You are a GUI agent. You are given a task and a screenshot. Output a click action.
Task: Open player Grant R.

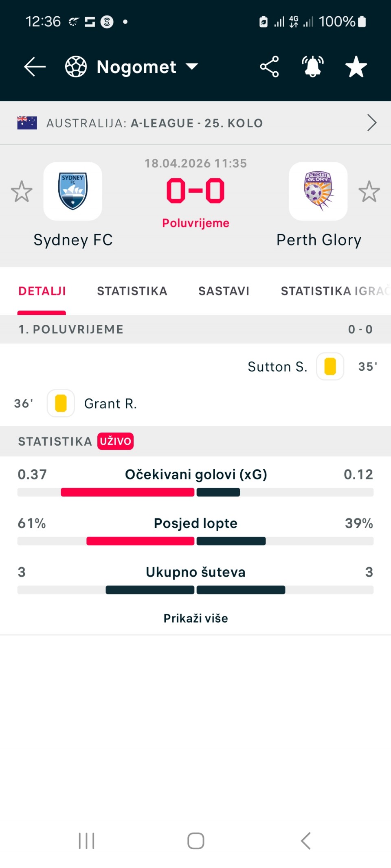tap(110, 403)
